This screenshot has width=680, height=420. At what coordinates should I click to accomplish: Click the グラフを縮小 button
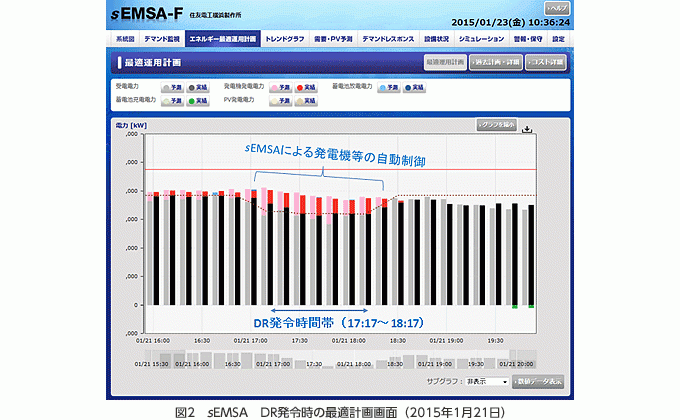coord(497,125)
